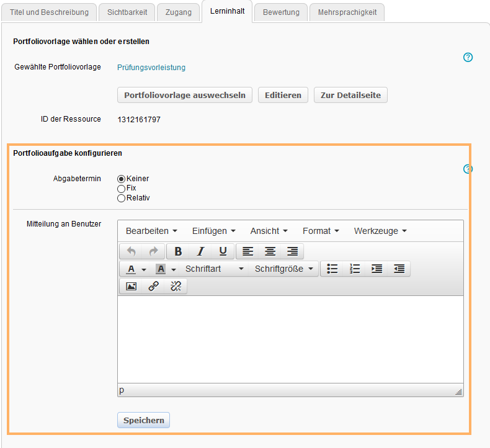The width and height of the screenshot is (490, 448).
Task: Select the Keiner deadline option
Action: (122, 179)
